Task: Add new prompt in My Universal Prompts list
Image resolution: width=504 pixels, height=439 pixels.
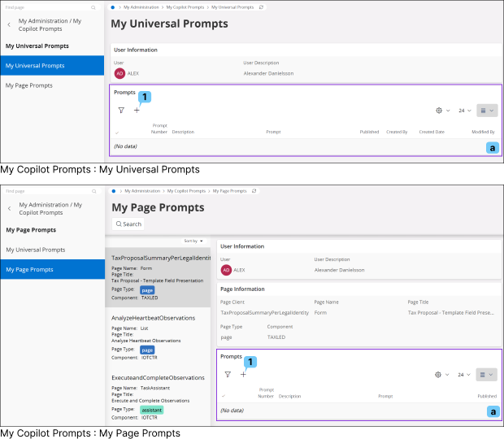Action: (137, 111)
